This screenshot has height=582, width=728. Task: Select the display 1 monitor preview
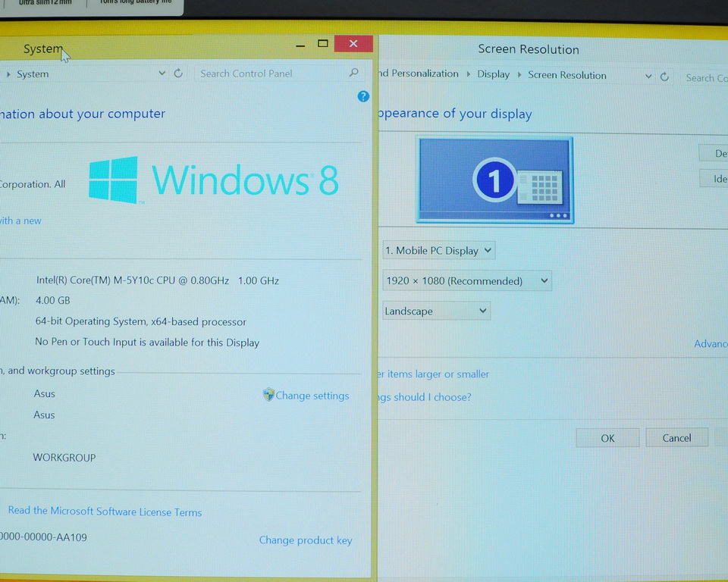[495, 180]
